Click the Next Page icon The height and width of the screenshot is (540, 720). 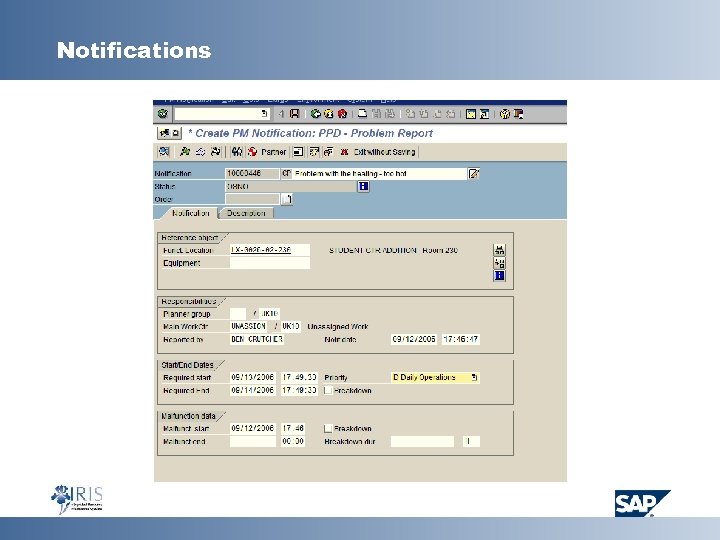[x=437, y=114]
